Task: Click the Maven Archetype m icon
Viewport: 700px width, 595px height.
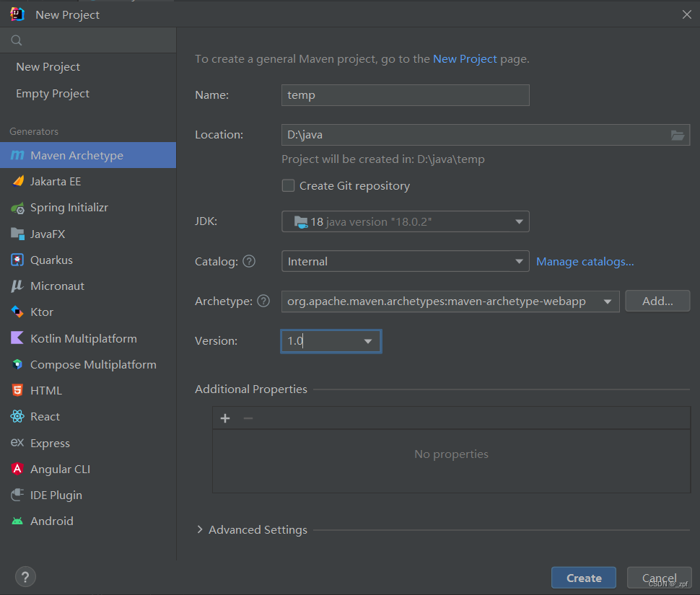Action: click(17, 155)
